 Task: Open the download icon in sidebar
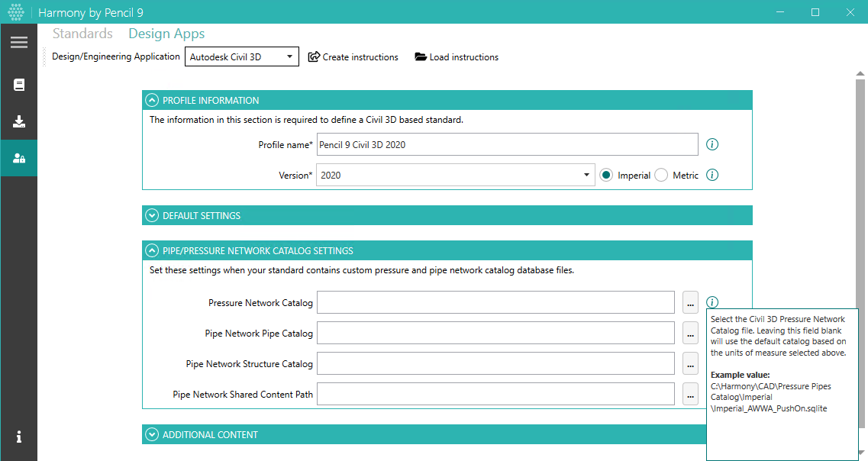pos(19,122)
